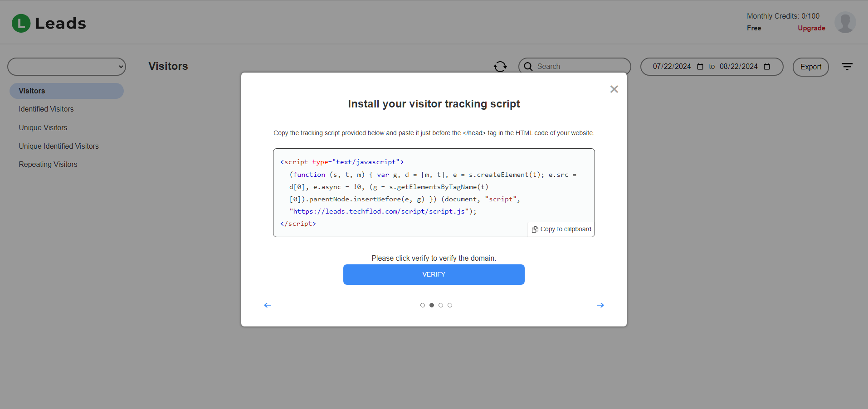
Task: Open the end date calendar picker
Action: pyautogui.click(x=767, y=67)
